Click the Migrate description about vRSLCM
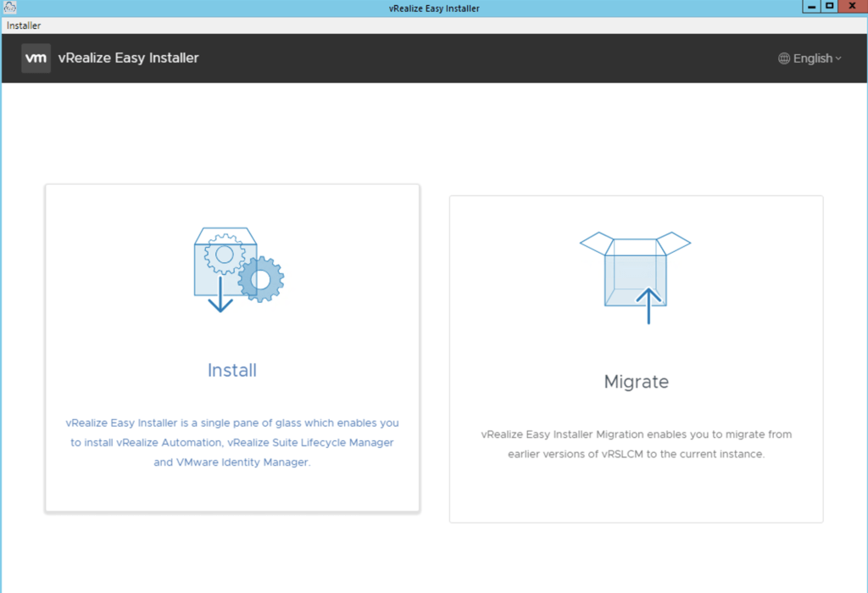The width and height of the screenshot is (868, 593). coord(636,445)
